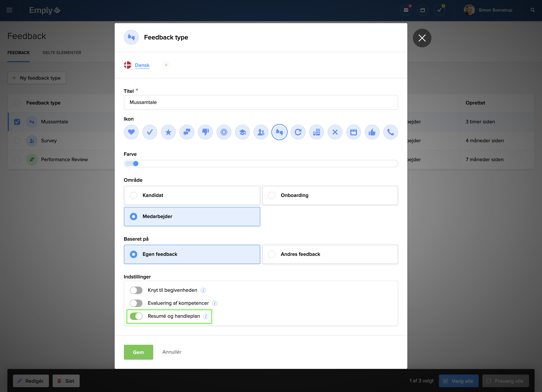Disable Resumé og handleplan toggle
542x392 pixels.
136,316
